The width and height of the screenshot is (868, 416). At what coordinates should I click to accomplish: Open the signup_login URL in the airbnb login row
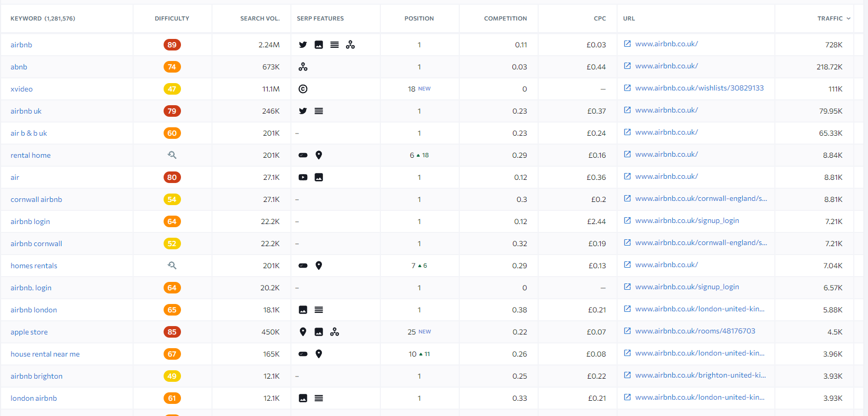coord(687,220)
